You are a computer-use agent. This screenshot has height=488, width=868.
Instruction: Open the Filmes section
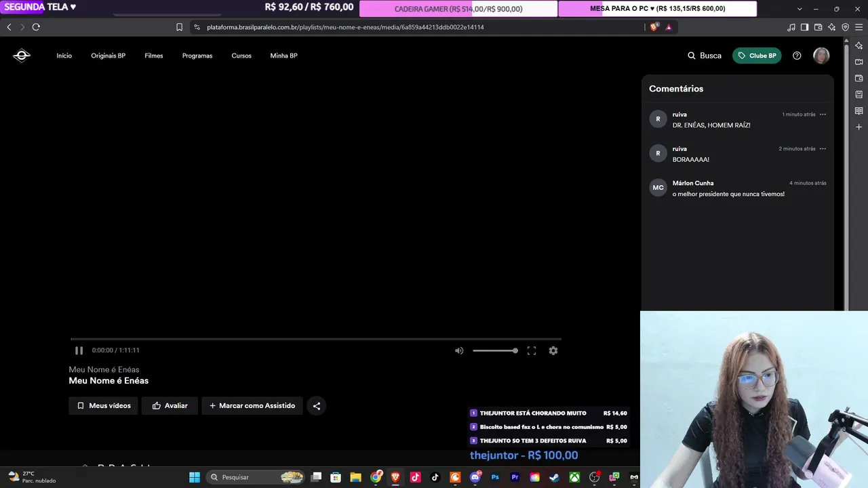[x=154, y=56]
